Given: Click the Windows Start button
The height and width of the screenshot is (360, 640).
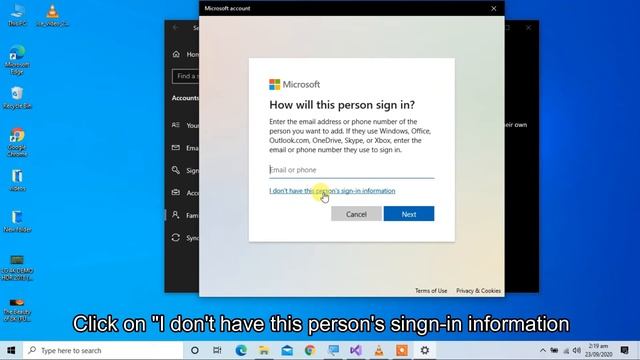Looking at the screenshot, I should coord(11,351).
